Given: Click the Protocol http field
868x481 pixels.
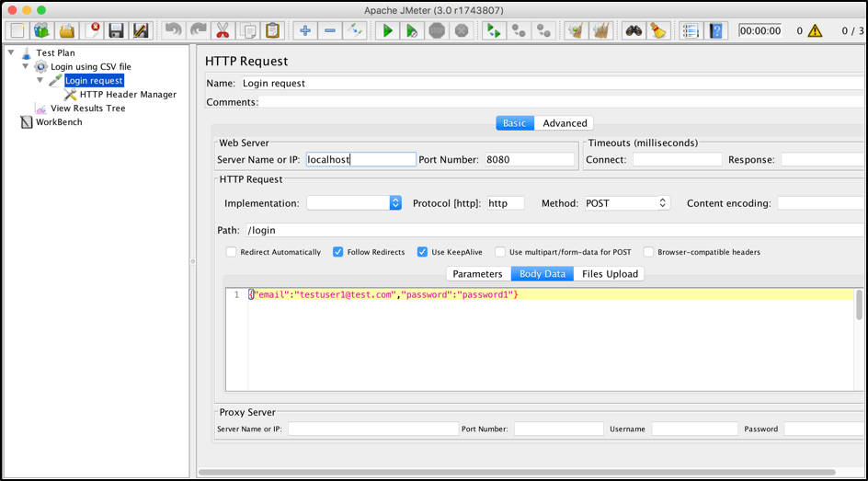Looking at the screenshot, I should point(506,203).
